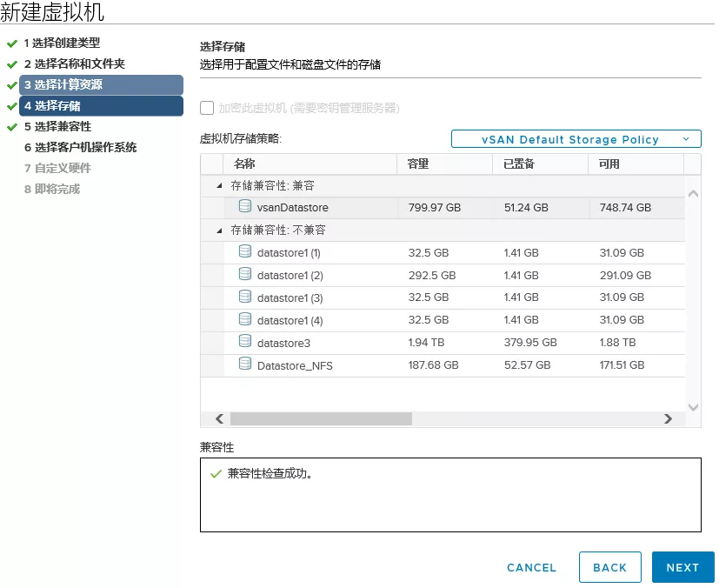Click the green compatibility success checkmark
This screenshot has width=719, height=588.
(x=216, y=475)
